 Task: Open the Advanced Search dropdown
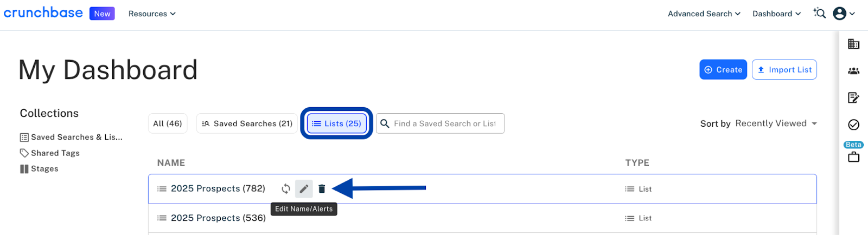click(704, 14)
